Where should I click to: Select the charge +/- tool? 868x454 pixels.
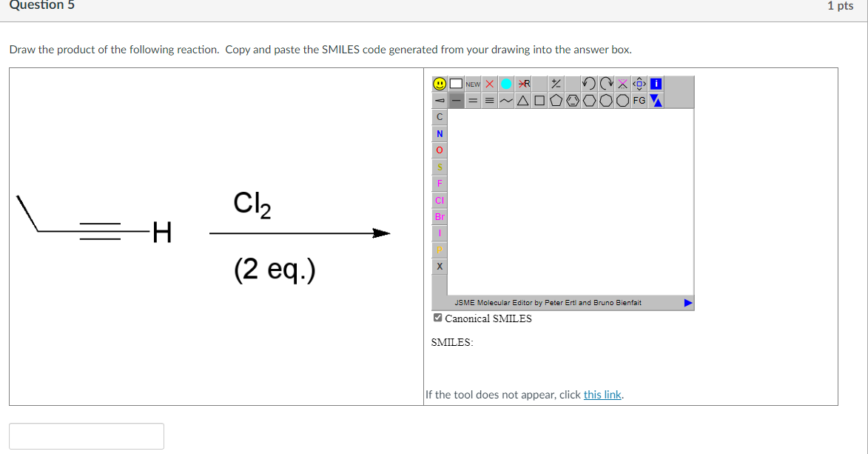pos(555,84)
